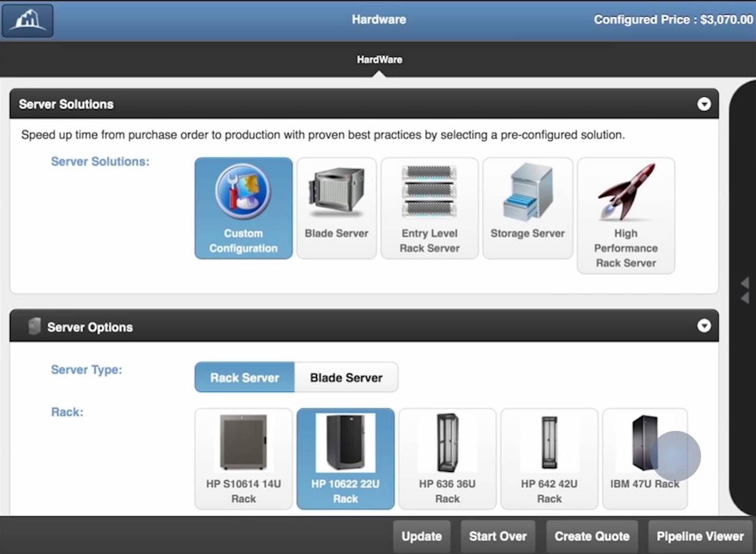Click the Configured Price display
This screenshot has height=554, width=756.
click(x=672, y=20)
